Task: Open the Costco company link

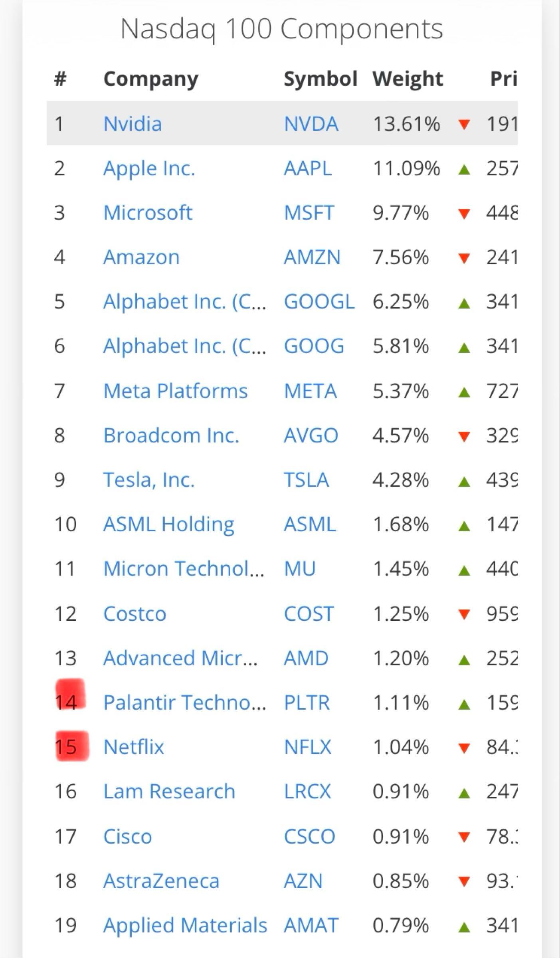Action: 135,614
